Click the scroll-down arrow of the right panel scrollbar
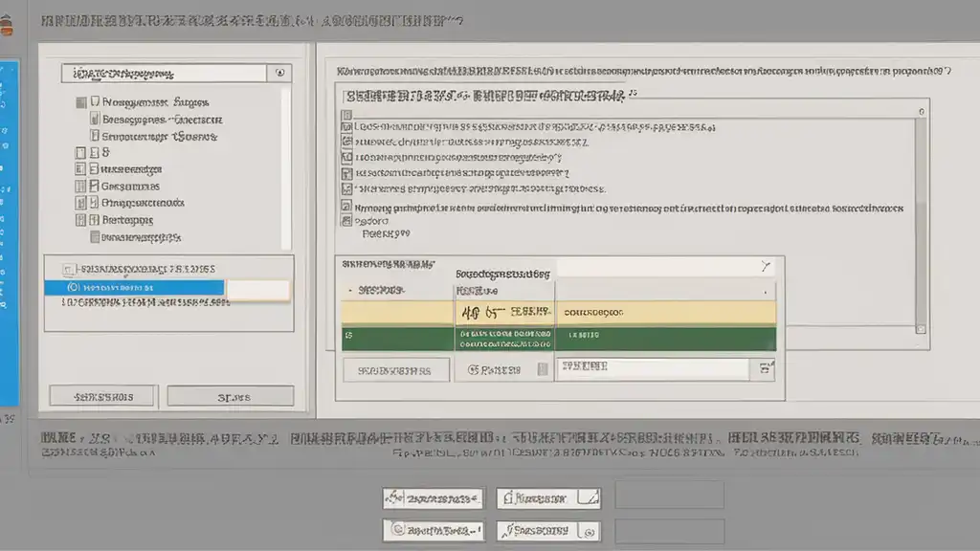The image size is (980, 551). click(921, 328)
